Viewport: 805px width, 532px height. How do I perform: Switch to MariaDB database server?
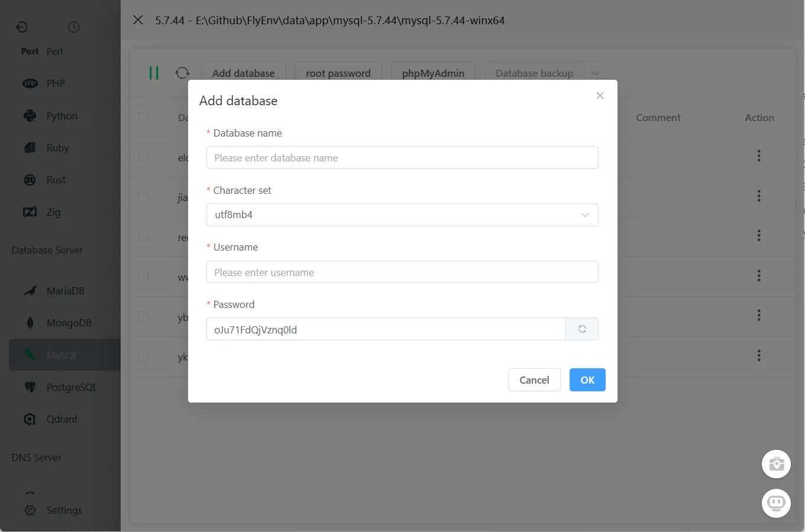pos(65,290)
